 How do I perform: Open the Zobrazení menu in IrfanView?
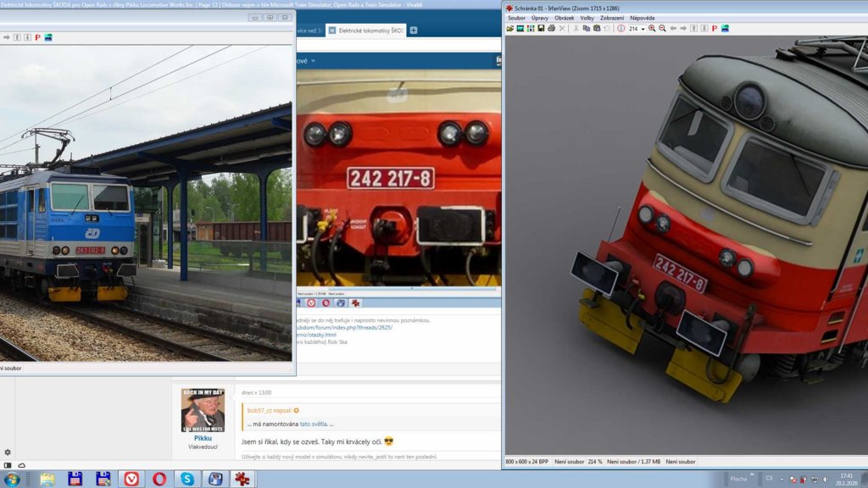(x=611, y=18)
